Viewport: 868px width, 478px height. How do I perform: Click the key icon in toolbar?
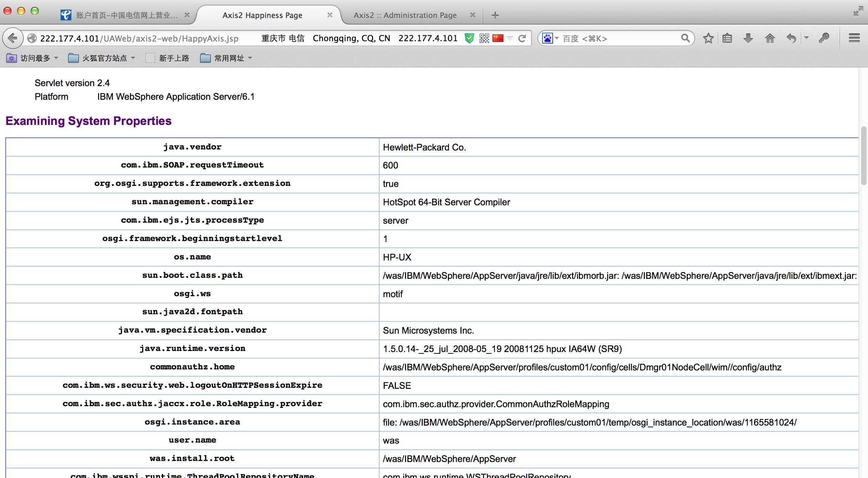pos(824,38)
